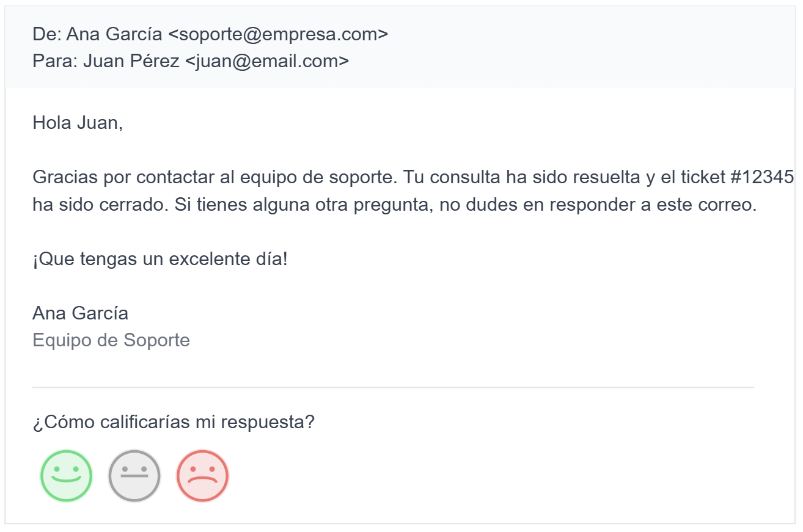The height and width of the screenshot is (532, 803).
Task: Select the gray neutral face rating
Action: click(x=134, y=476)
